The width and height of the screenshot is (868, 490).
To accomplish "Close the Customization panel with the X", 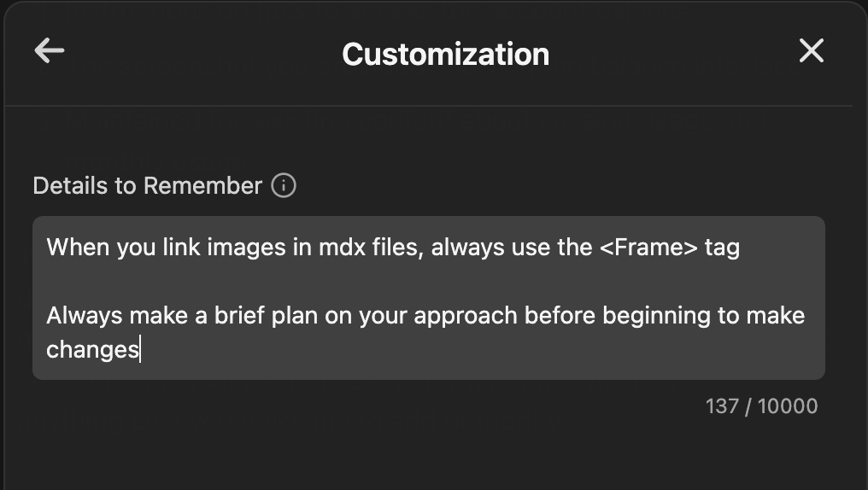I will pos(811,51).
